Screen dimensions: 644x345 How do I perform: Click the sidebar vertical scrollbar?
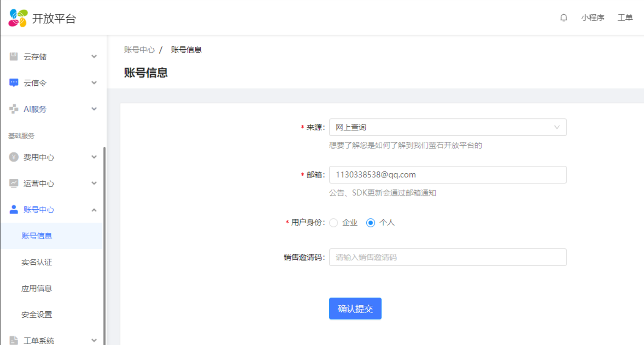[104, 246]
